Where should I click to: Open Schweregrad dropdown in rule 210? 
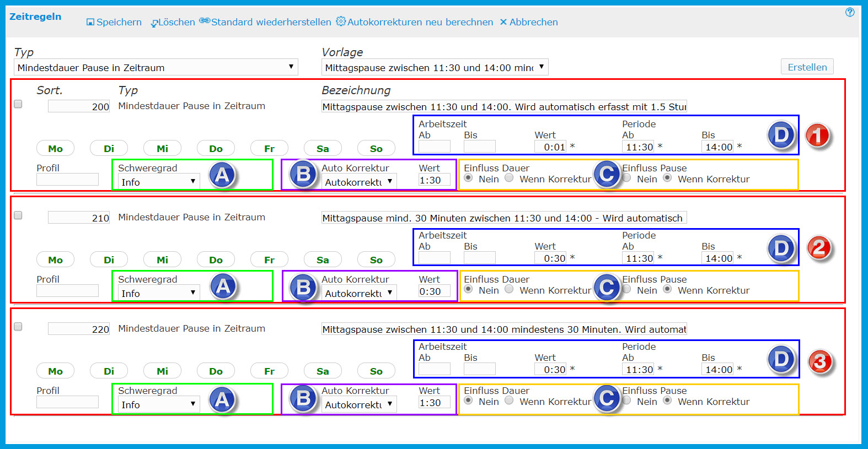point(159,293)
